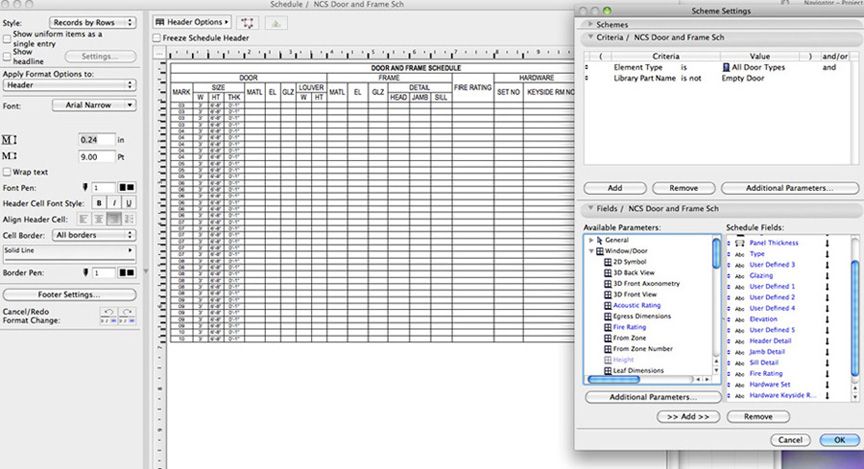Select the 3D Back View parameter
The image size is (864, 469).
pyautogui.click(x=634, y=273)
